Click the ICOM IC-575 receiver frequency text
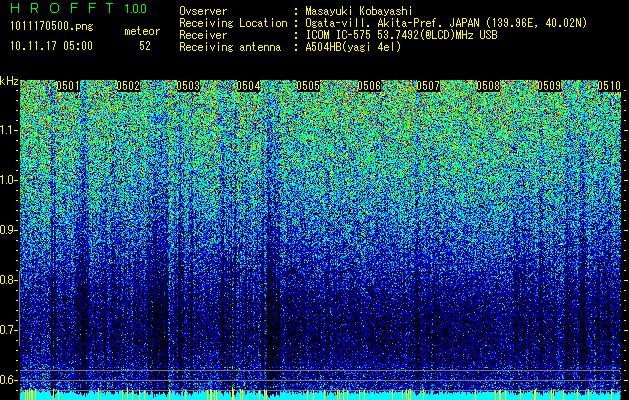The image size is (629, 400). (x=401, y=35)
